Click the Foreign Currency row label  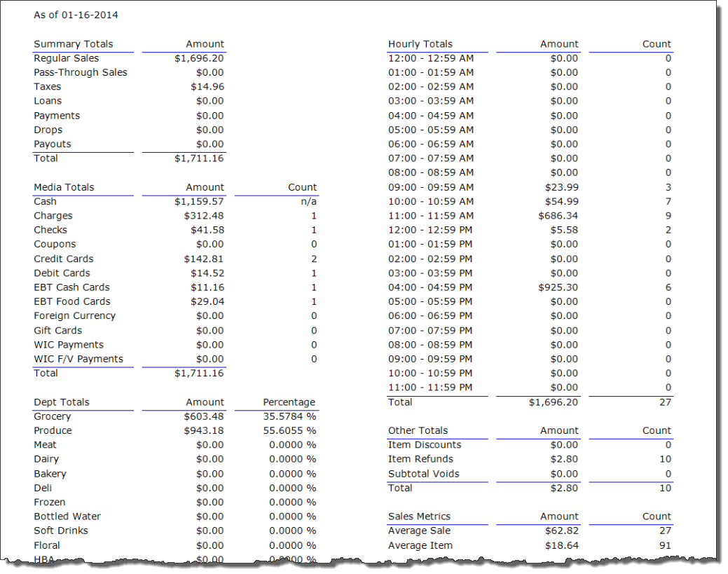(74, 316)
